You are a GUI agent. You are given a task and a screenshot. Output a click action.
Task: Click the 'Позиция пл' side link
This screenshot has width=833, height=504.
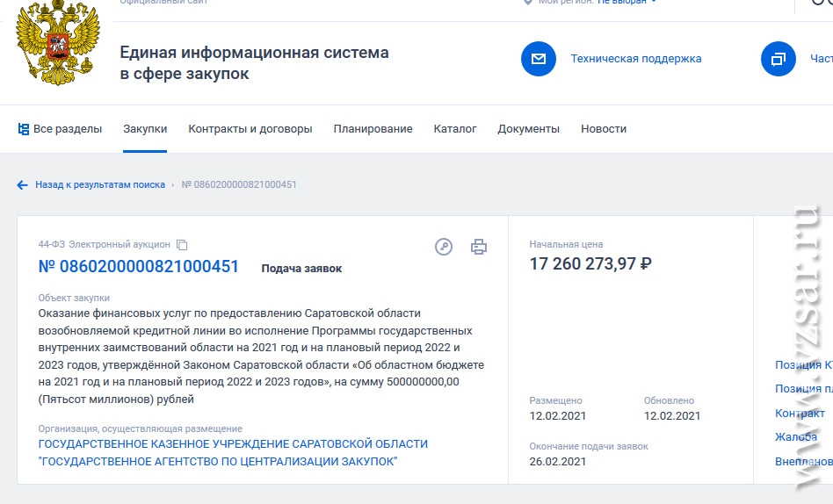coord(804,389)
